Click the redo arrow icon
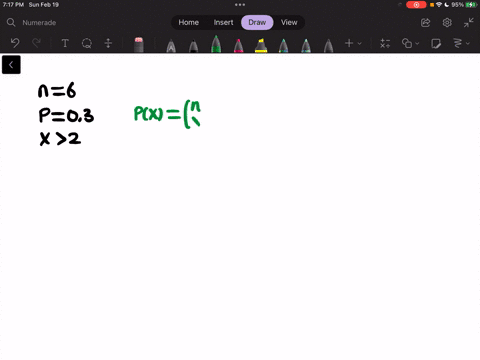The width and height of the screenshot is (480, 360). click(x=36, y=43)
